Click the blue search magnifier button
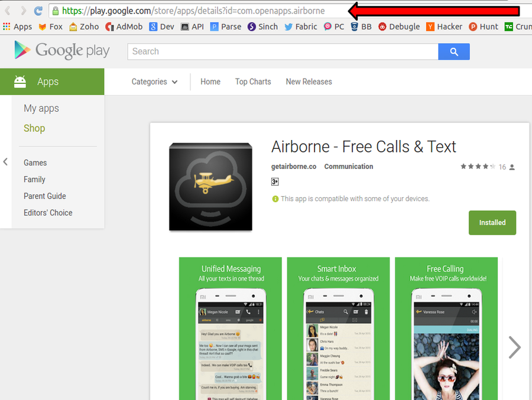532x400 pixels. tap(454, 51)
